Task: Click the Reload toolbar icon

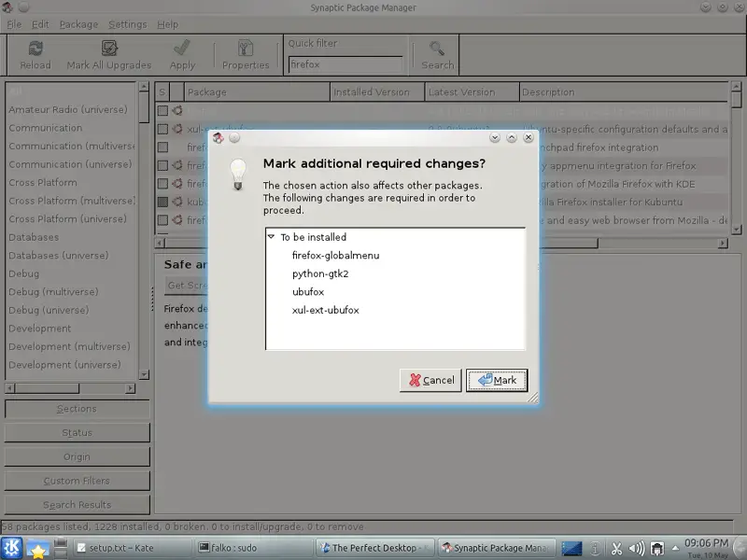Action: pos(35,49)
